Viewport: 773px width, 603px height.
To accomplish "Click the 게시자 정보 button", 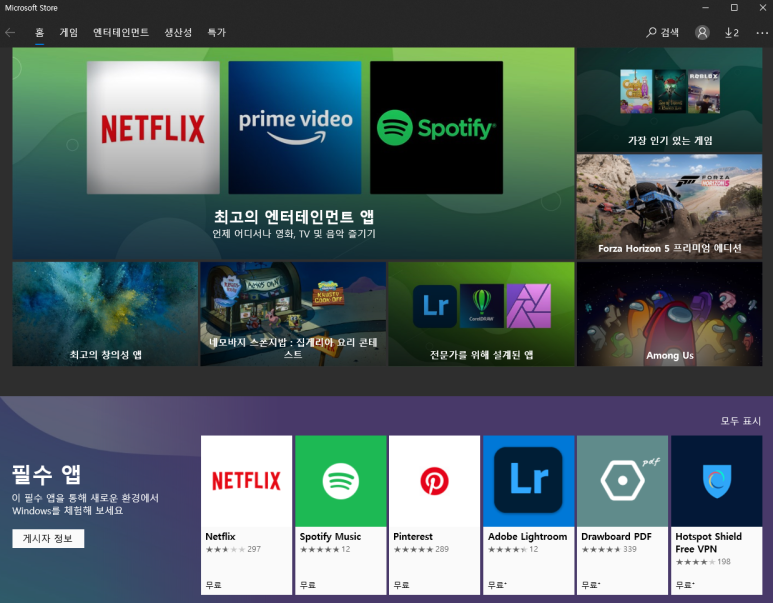I will coord(48,538).
